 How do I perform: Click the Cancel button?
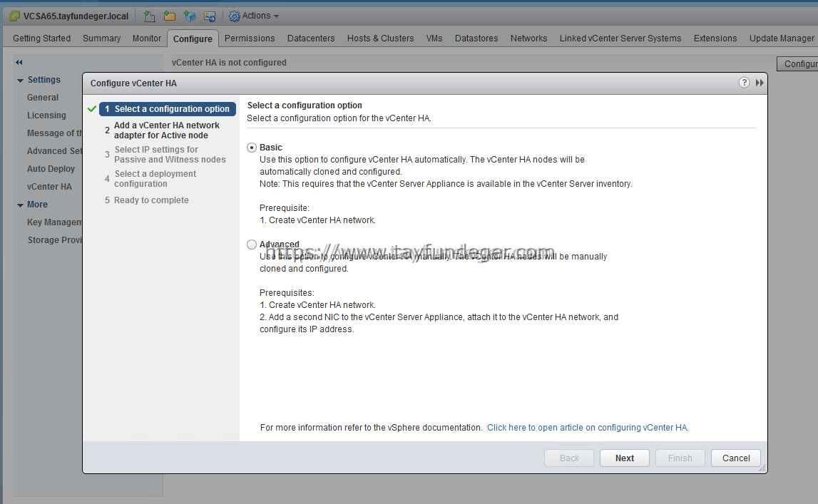coord(735,458)
